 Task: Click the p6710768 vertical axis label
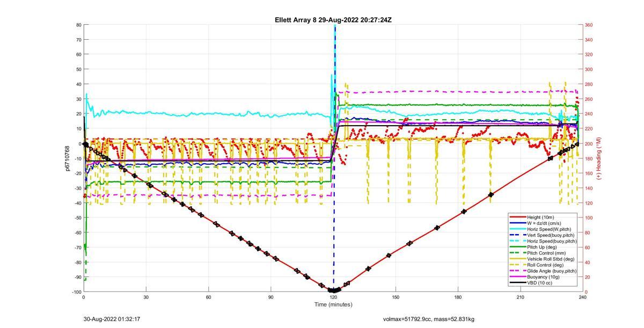68,158
